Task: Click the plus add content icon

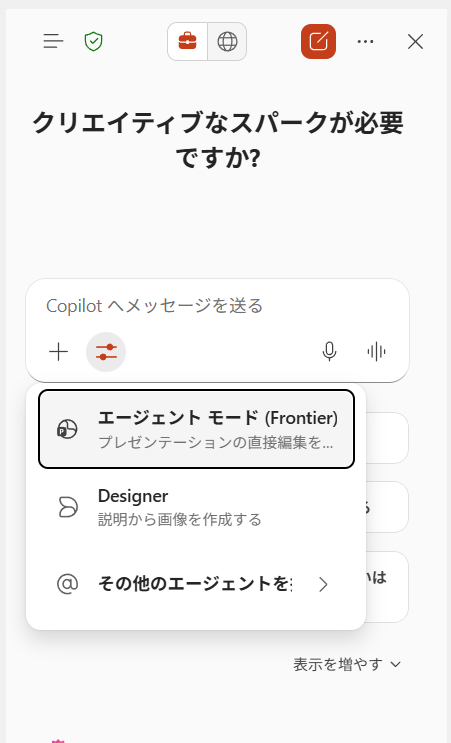Action: pyautogui.click(x=59, y=352)
